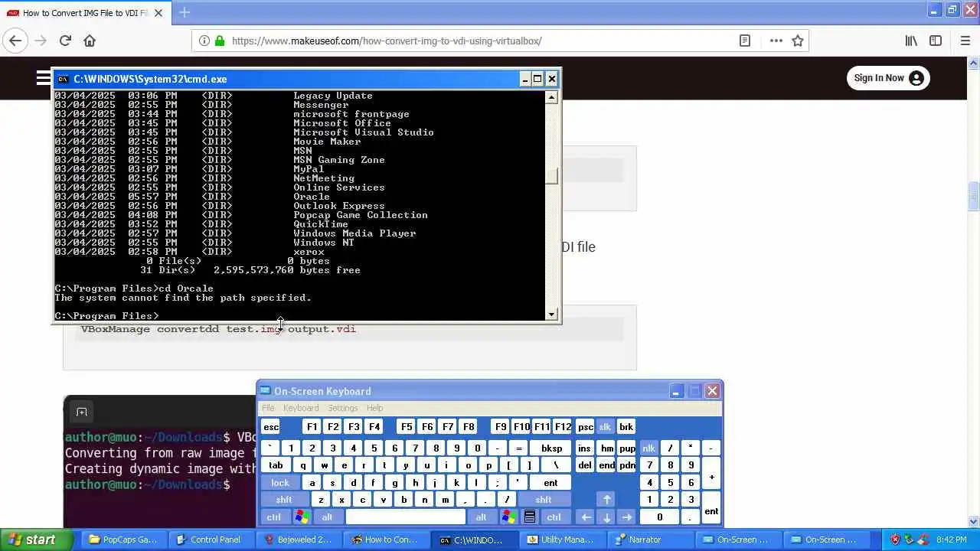Switch to Control Panel taskbar button
This screenshot has width=980, height=551.
click(211, 540)
